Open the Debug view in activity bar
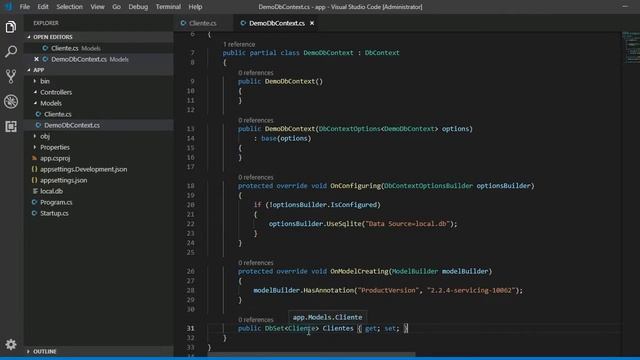The image size is (640, 360). [x=11, y=102]
